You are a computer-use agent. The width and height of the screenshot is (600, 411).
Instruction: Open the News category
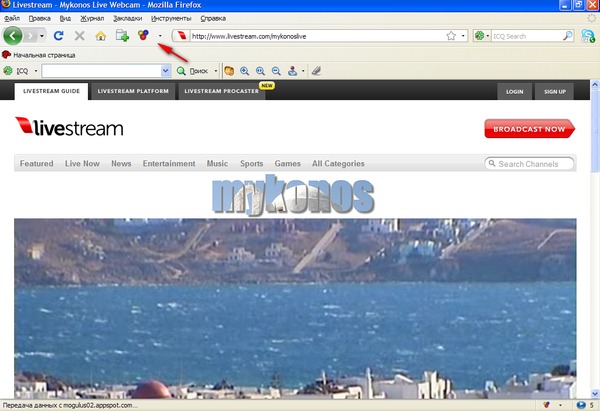(x=121, y=163)
